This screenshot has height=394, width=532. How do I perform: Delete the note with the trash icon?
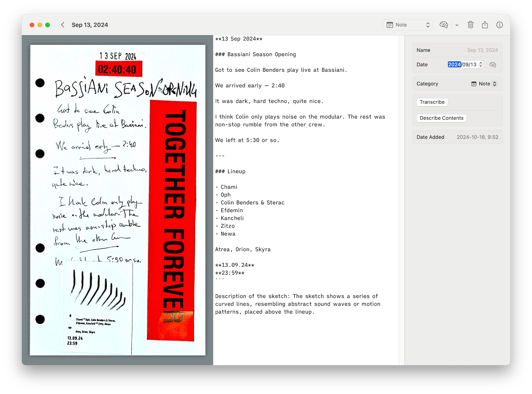(470, 25)
